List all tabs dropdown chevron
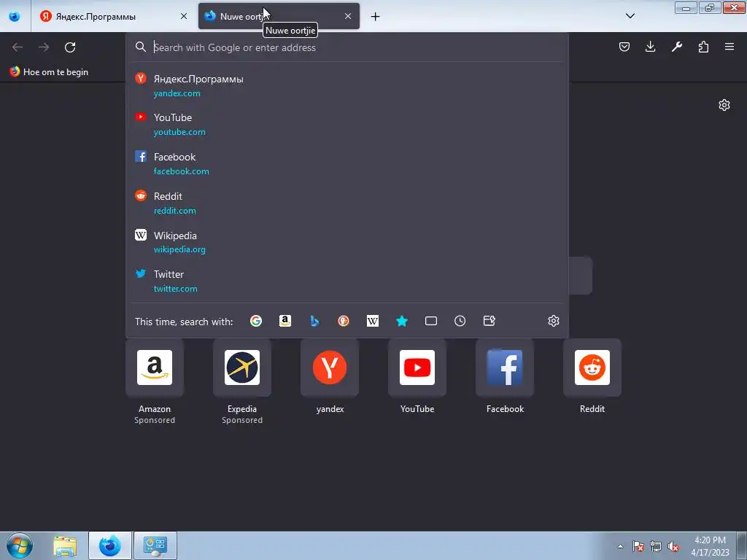 click(630, 16)
